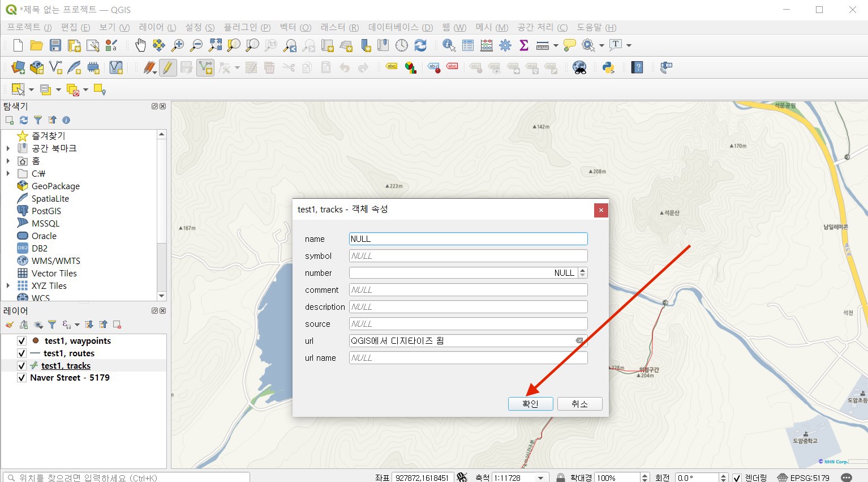
Task: Click the description input field
Action: tap(468, 306)
